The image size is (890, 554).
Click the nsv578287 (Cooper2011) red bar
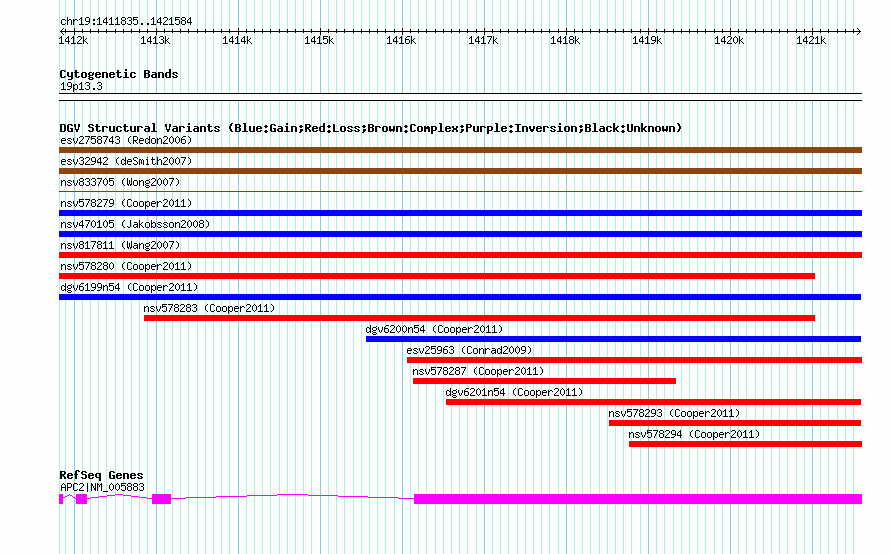click(544, 381)
